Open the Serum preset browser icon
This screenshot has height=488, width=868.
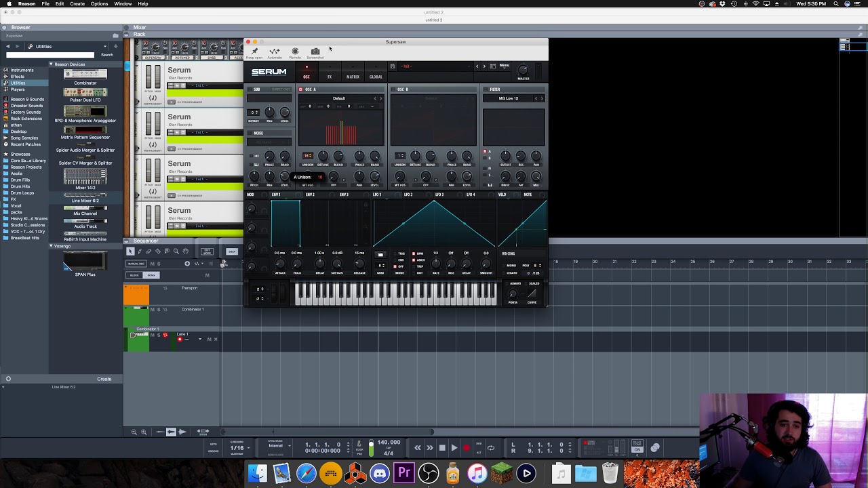tap(493, 66)
